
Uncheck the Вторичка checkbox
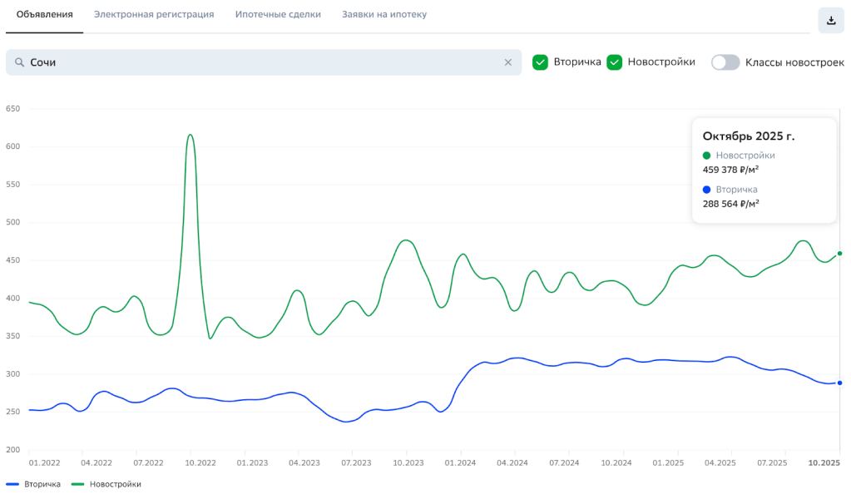541,62
